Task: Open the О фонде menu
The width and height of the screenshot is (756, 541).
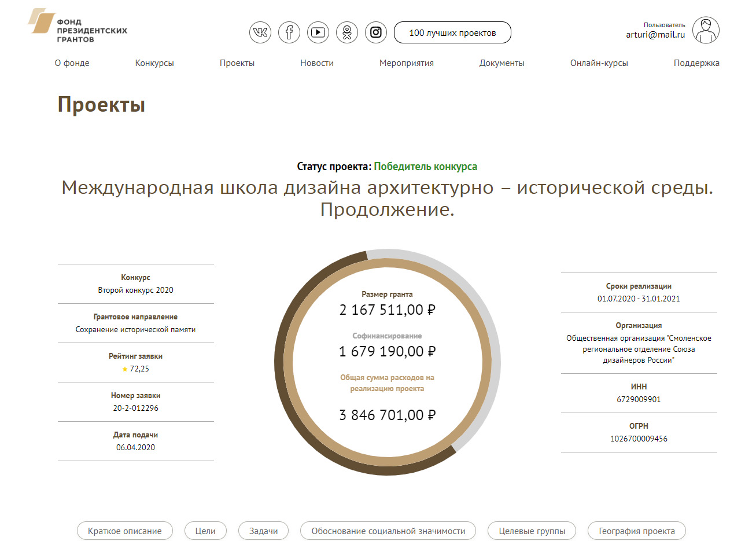Action: coord(72,63)
